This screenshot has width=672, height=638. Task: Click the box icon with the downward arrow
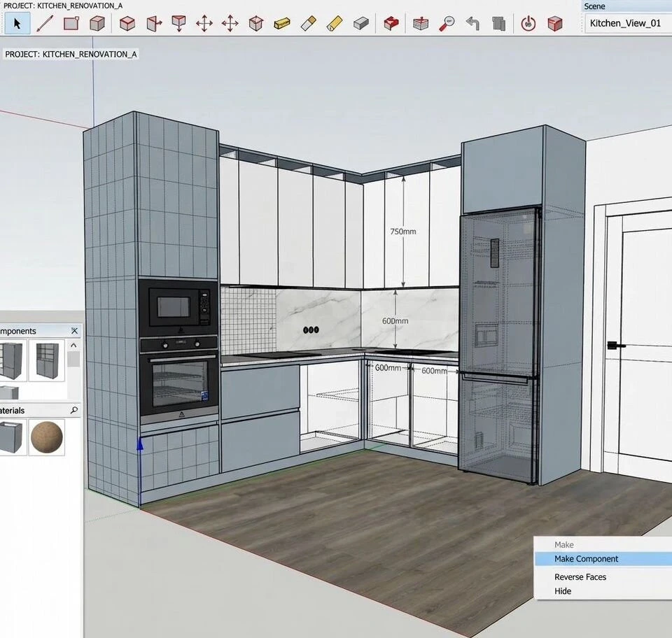pyautogui.click(x=178, y=23)
